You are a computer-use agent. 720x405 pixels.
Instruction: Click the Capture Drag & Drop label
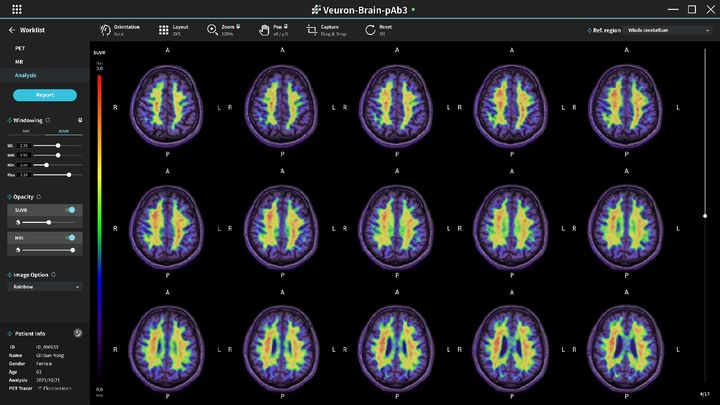click(x=333, y=30)
